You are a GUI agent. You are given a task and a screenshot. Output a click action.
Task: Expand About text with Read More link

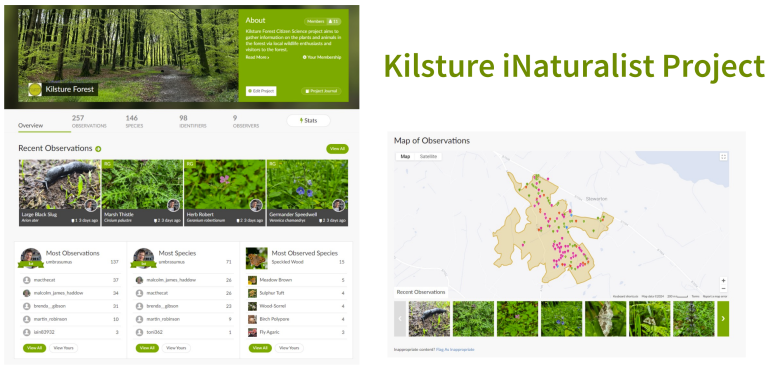257,57
